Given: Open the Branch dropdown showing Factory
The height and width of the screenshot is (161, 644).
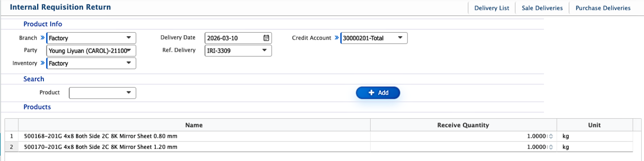Looking at the screenshot, I should click(x=91, y=38).
